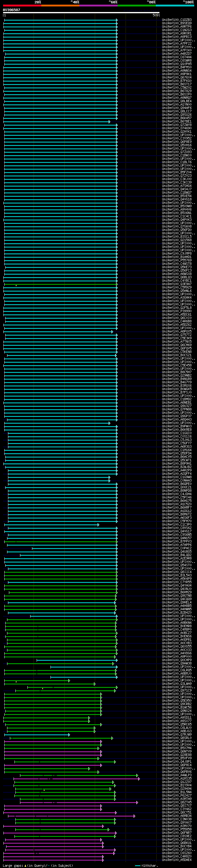Select hit UniRef100_A8MB34

click(176, 816)
